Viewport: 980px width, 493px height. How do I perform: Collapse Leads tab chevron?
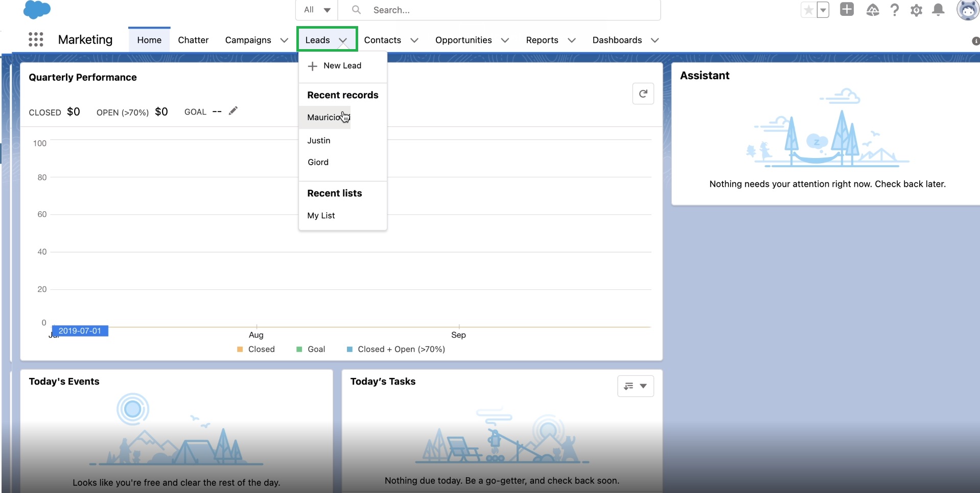pos(343,40)
